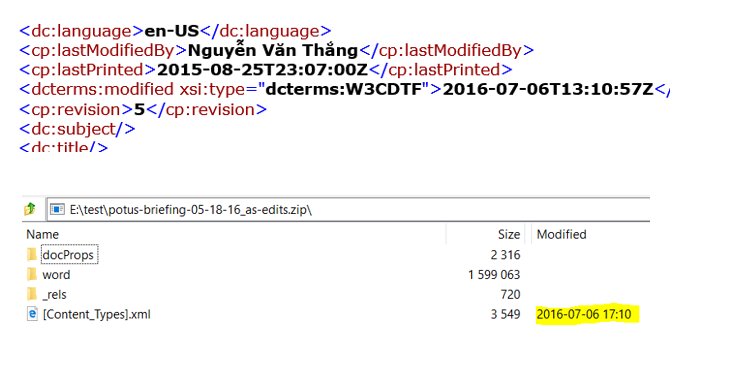The height and width of the screenshot is (374, 756).
Task: Click the Nguyễn Văn Thắng name text
Action: [273, 50]
